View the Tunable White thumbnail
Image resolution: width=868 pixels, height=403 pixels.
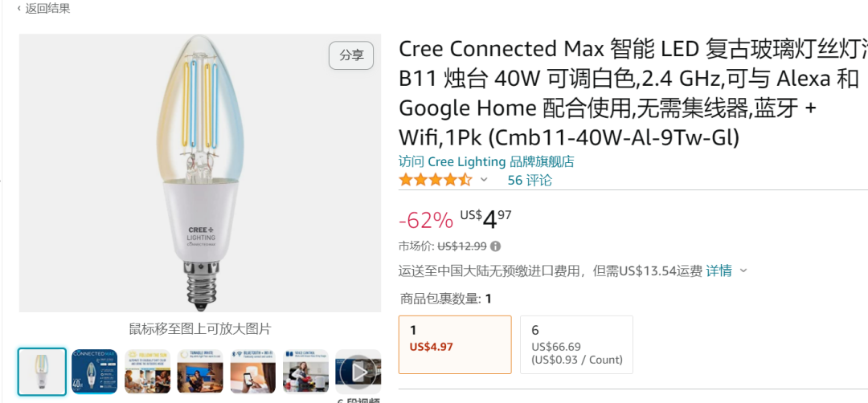coord(200,371)
